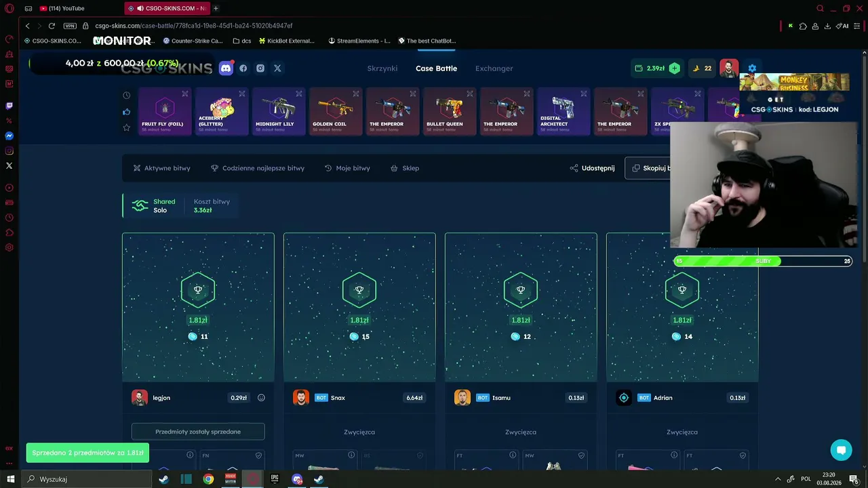
Task: Open X in the Opera sidebar
Action: (9, 165)
